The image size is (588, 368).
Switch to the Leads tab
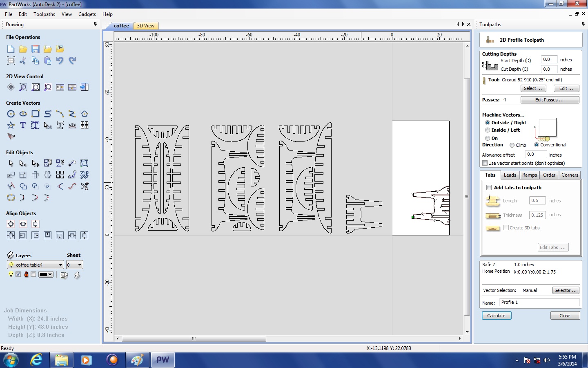coord(510,175)
